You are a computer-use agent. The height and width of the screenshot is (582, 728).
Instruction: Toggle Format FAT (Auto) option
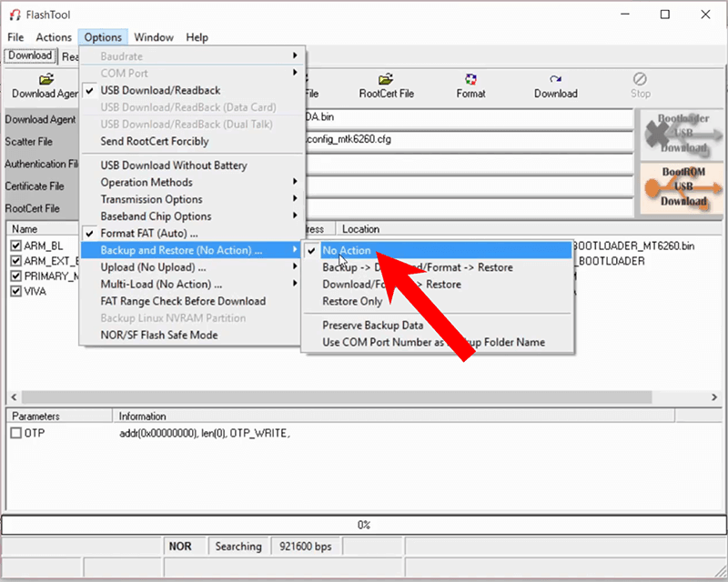click(191, 234)
